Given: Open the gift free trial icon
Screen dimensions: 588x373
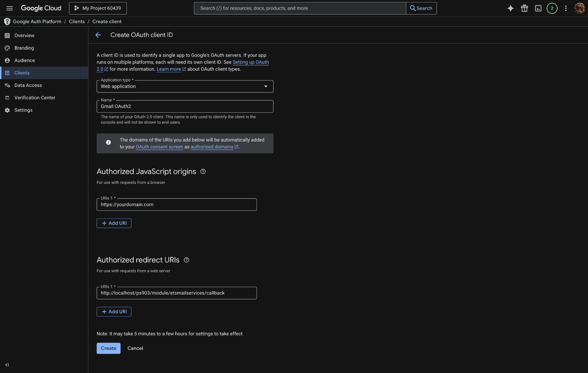Looking at the screenshot, I should [524, 8].
